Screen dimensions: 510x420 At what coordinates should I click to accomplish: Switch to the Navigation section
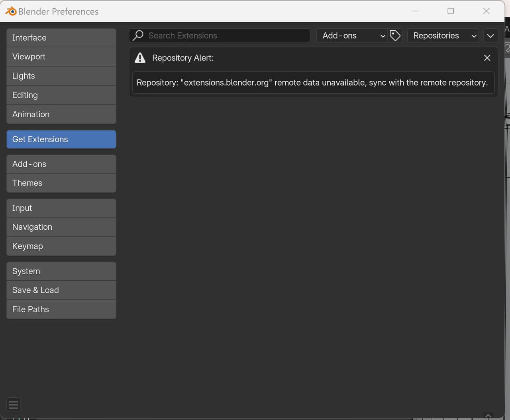(x=61, y=227)
